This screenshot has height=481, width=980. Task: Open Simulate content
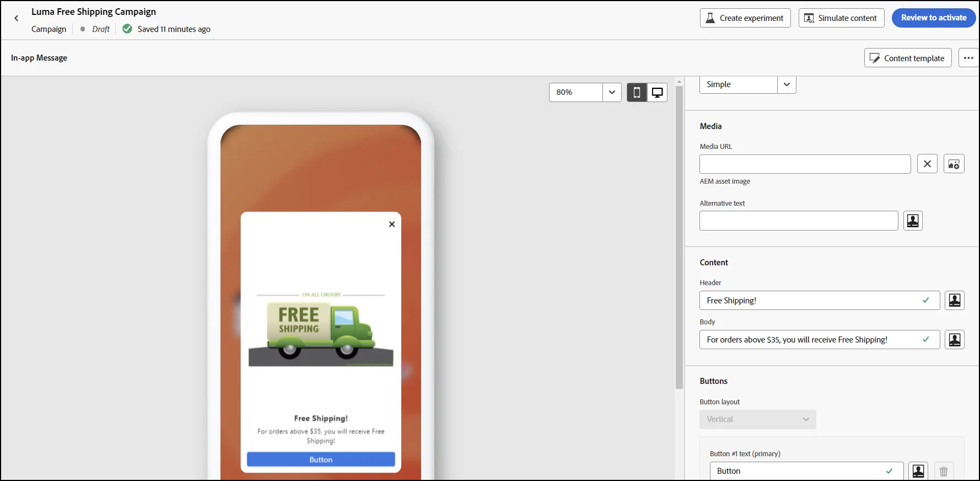point(841,18)
